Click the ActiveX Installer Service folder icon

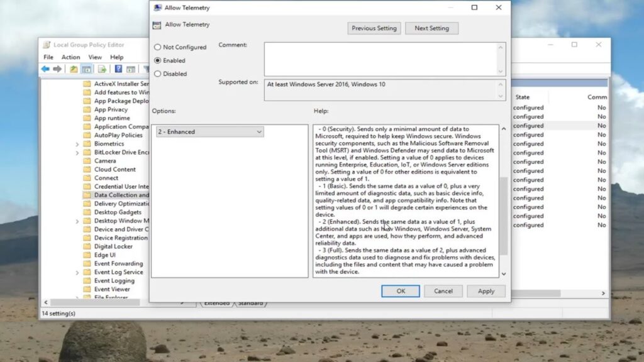87,84
